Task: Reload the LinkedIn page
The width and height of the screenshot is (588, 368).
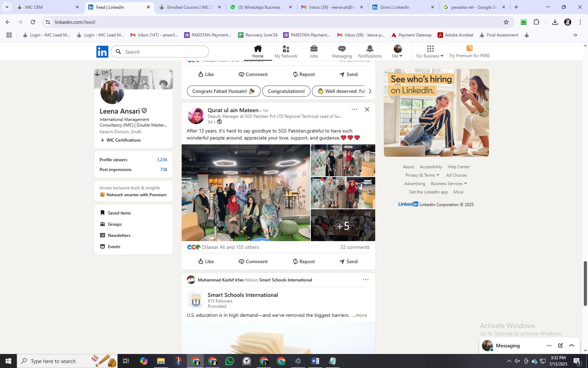Action: [x=33, y=22]
